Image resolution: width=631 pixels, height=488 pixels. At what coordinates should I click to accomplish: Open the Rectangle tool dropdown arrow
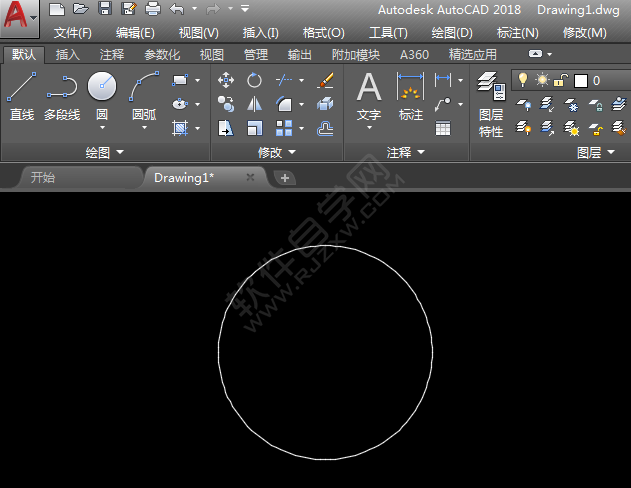point(197,80)
